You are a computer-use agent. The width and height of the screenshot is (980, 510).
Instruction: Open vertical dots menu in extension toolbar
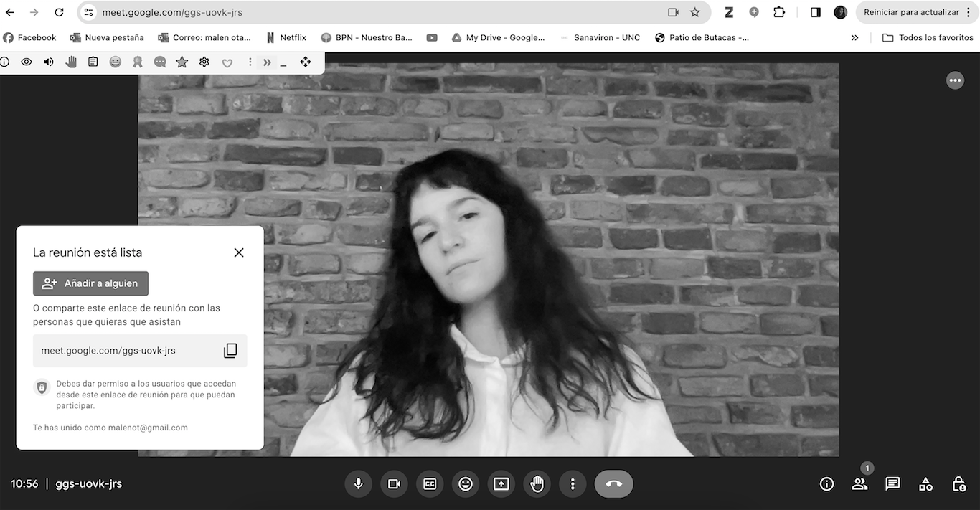pyautogui.click(x=250, y=62)
